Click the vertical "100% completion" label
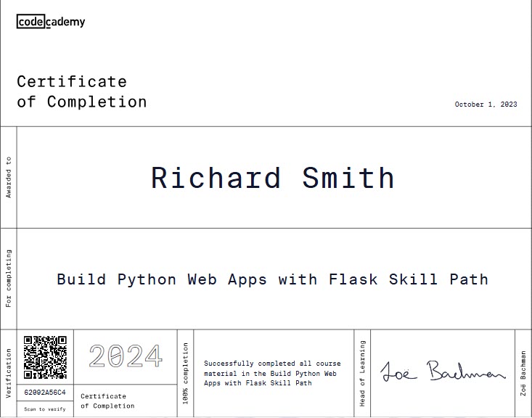 point(185,373)
